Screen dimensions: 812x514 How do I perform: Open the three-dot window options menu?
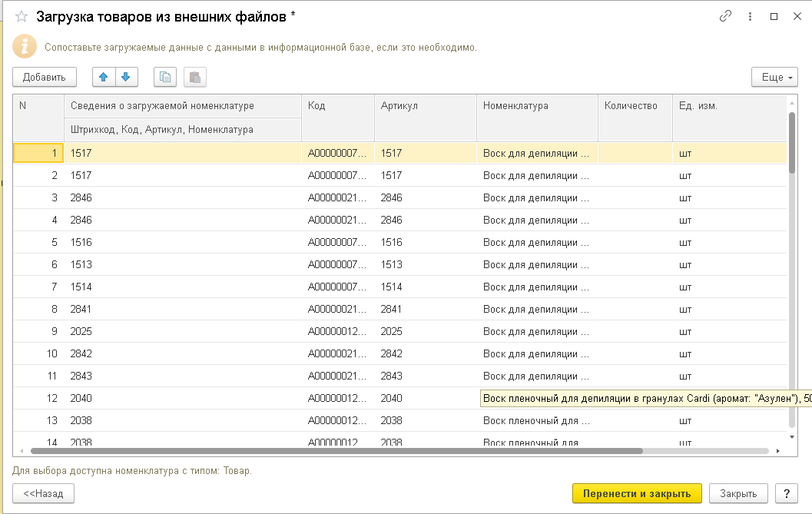[749, 16]
